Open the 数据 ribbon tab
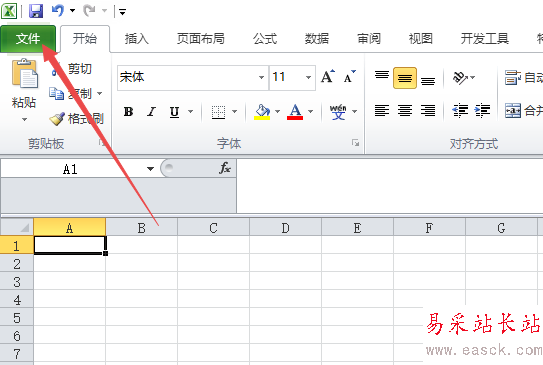The width and height of the screenshot is (543, 365). (x=317, y=39)
